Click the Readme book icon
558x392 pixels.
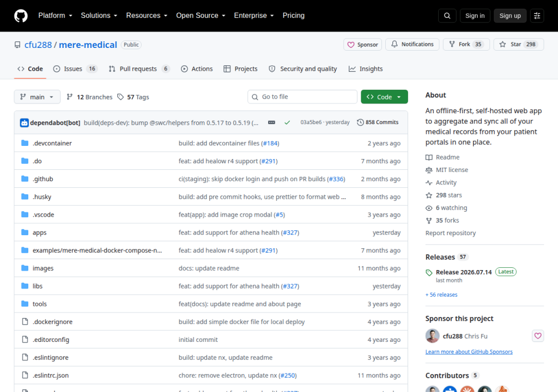(429, 157)
